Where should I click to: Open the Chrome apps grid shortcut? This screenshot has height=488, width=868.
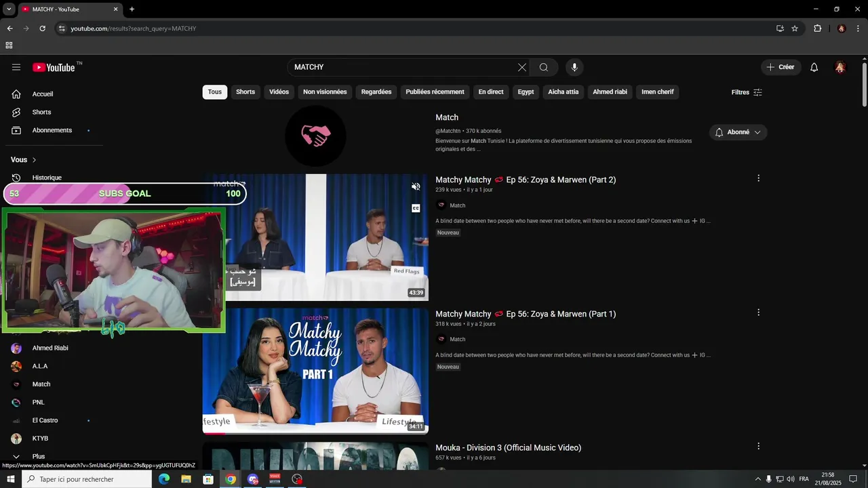9,45
